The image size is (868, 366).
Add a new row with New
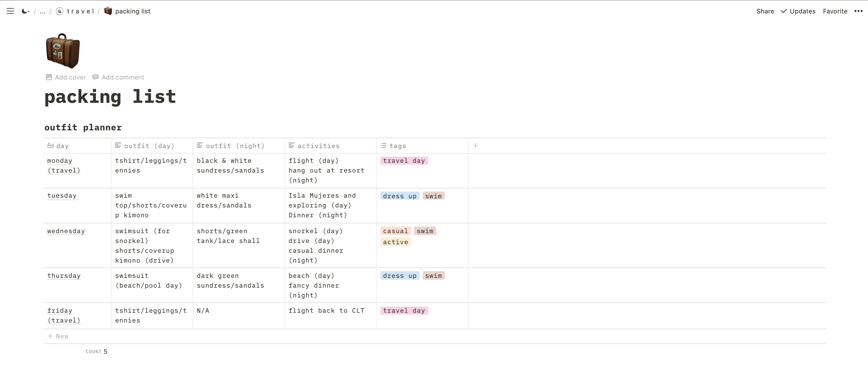point(58,336)
